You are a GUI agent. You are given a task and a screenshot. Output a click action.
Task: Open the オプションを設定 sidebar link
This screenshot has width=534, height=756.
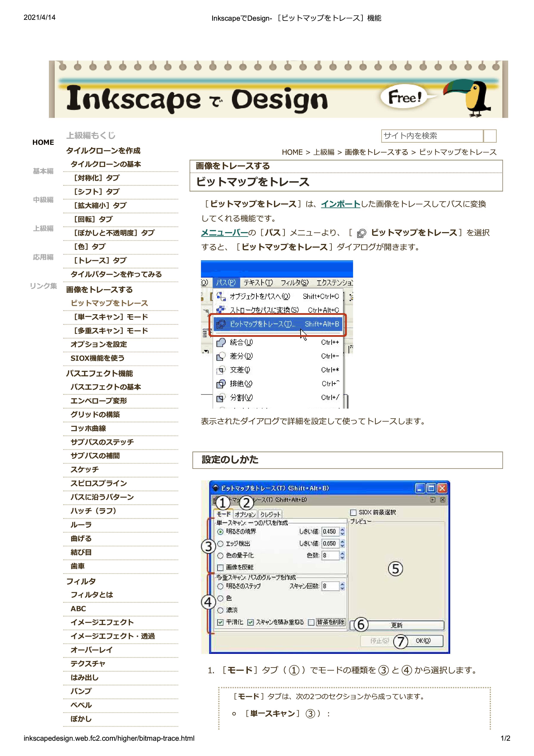(x=99, y=344)
